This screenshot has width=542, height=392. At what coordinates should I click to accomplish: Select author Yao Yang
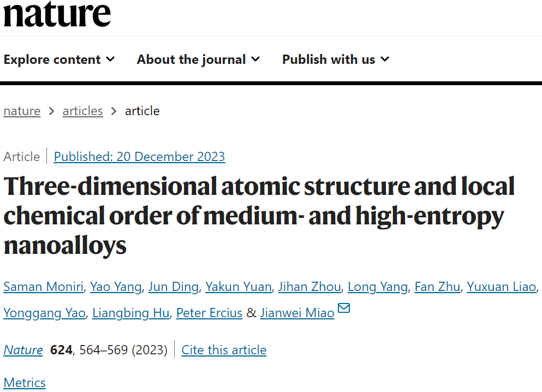point(116,287)
